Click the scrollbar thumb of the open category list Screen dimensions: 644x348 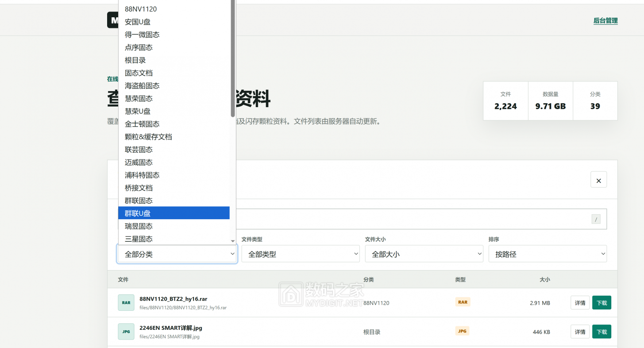(x=233, y=58)
